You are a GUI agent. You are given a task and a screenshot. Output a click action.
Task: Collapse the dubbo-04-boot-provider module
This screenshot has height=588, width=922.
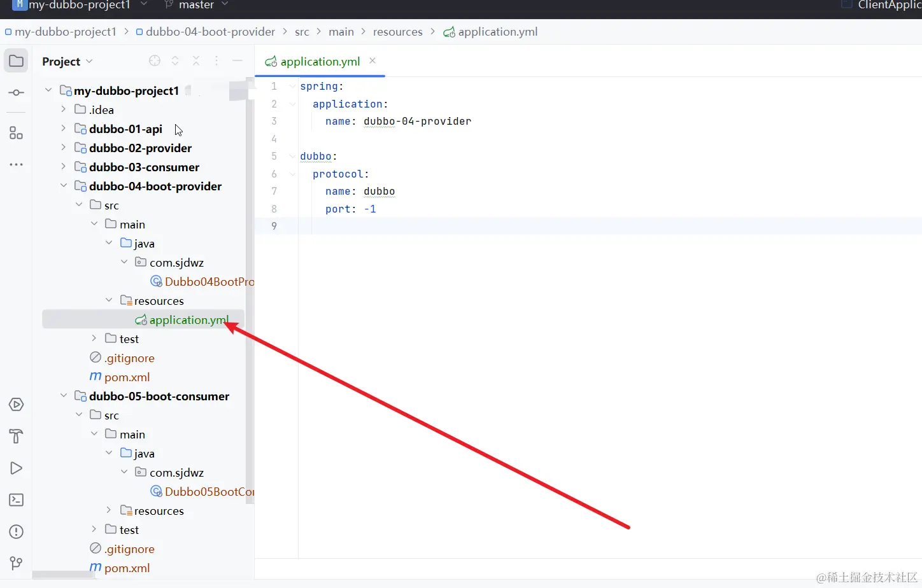(64, 186)
